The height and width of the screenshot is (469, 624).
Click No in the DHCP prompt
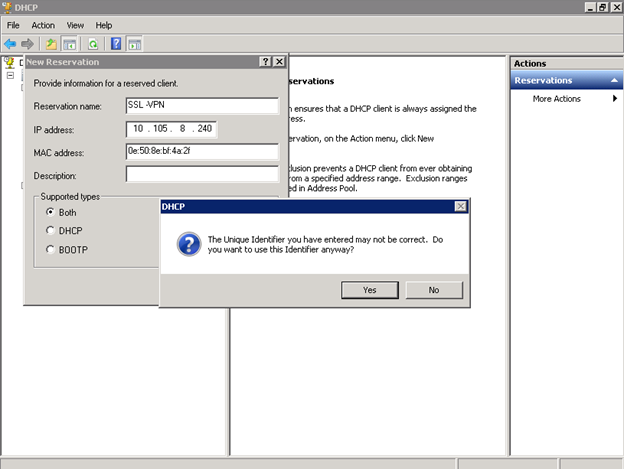pos(433,290)
